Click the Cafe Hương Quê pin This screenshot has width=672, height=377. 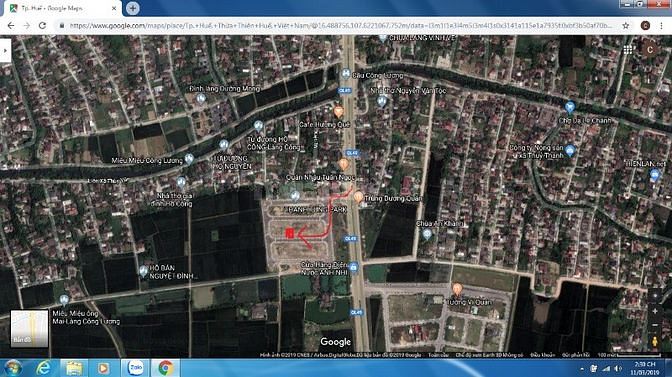click(338, 112)
